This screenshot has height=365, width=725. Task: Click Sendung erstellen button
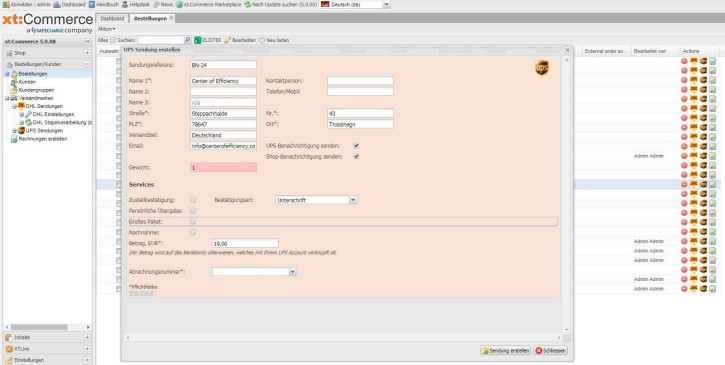(505, 351)
